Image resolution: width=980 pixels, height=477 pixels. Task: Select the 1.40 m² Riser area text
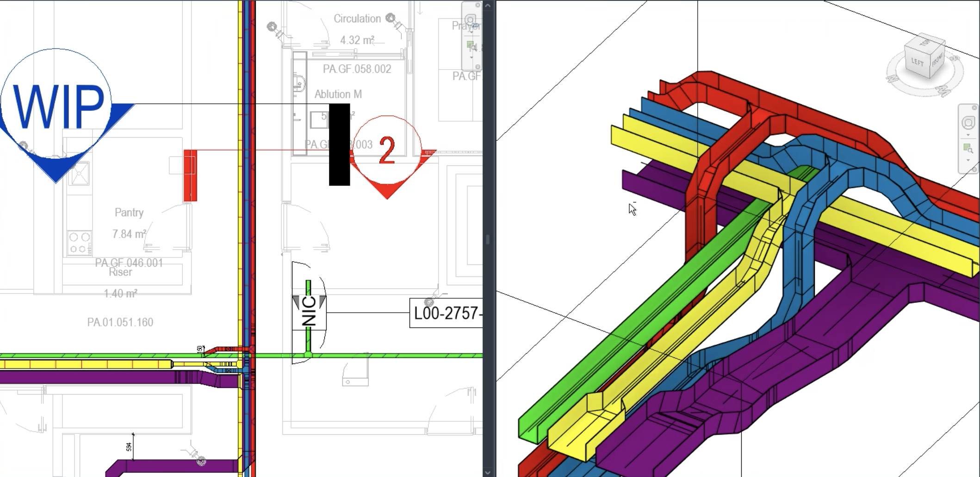(x=120, y=294)
